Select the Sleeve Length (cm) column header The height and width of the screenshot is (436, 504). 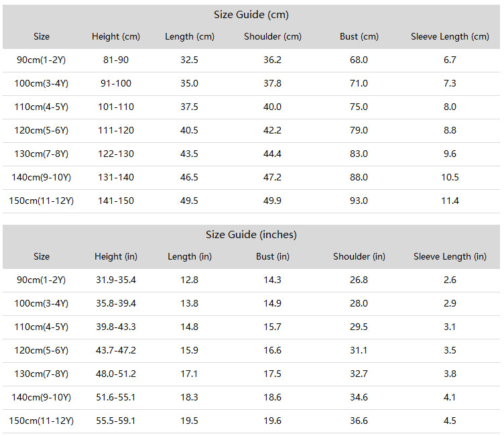[450, 37]
